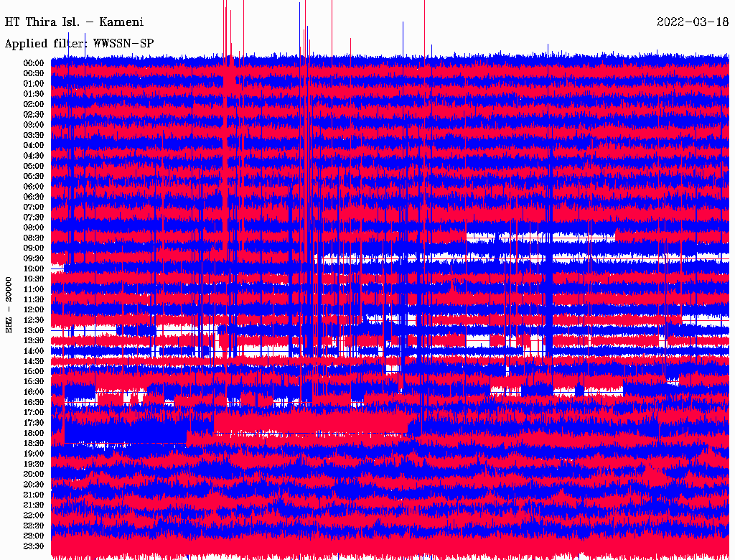Select the 11:00 time row label
735x560 pixels.
[34, 289]
